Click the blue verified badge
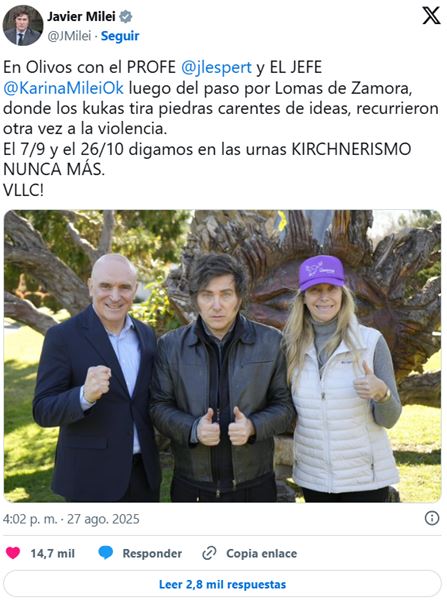The width and height of the screenshot is (447, 600). pos(126,16)
